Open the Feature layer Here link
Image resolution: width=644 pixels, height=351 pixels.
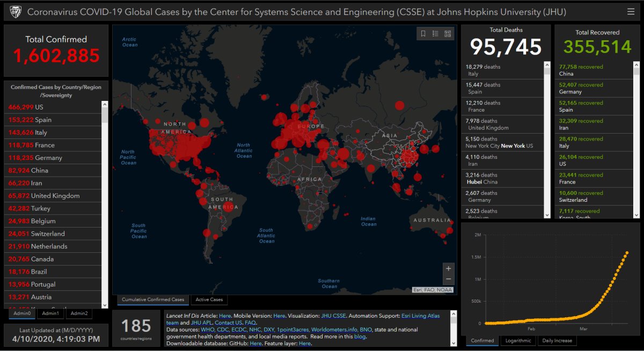click(305, 343)
